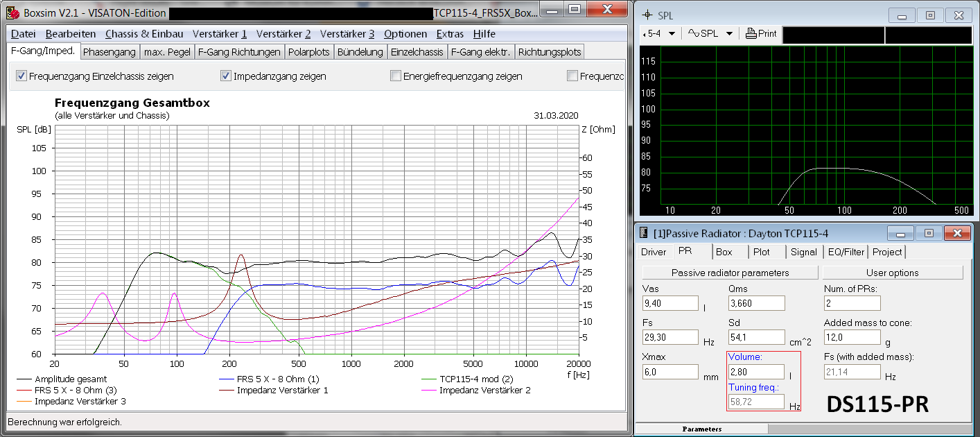Screen dimensions: 980x437
Task: Click the Passive Radiator window title icon
Action: click(642, 233)
